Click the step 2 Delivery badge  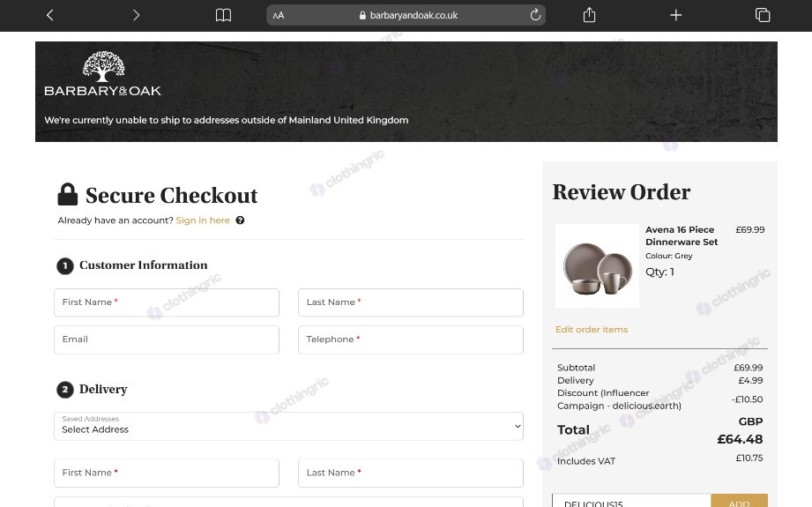click(x=64, y=390)
